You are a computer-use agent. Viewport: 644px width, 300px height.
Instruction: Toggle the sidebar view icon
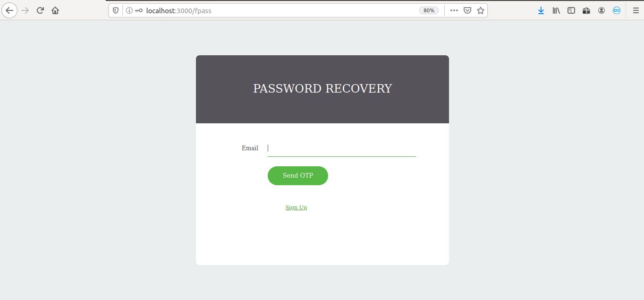(x=571, y=10)
